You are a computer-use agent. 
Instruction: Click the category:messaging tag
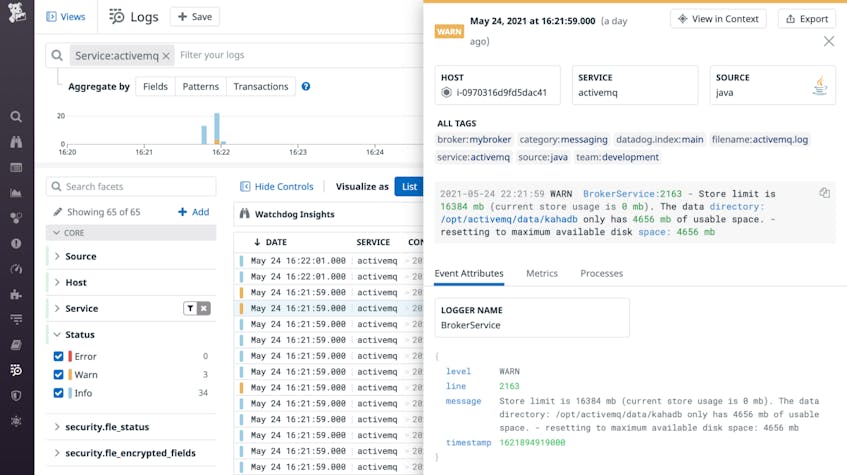pos(563,139)
